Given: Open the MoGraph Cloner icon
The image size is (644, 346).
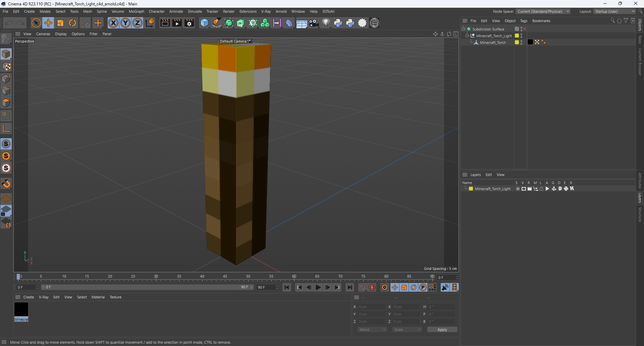Looking at the screenshot, I should click(265, 23).
